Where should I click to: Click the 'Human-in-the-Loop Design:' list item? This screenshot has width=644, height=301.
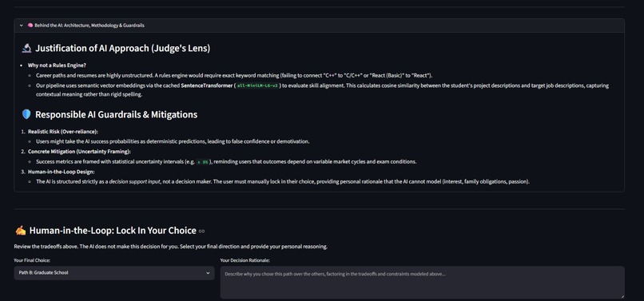click(x=62, y=172)
